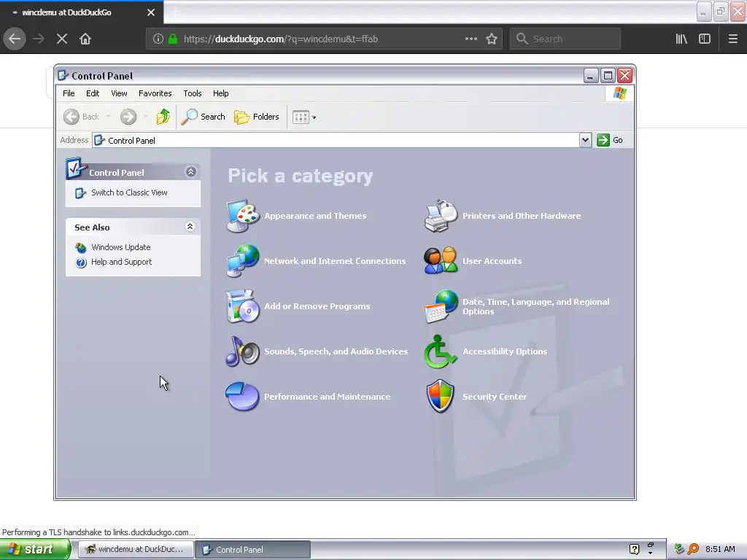Click the system tray help question icon
747x560 pixels.
[634, 549]
